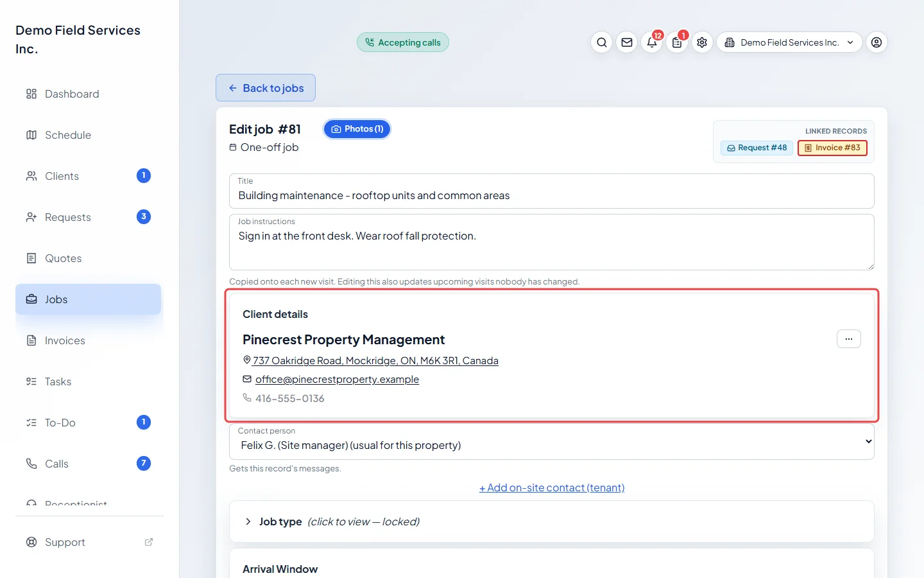Open the user profile avatar icon
The height and width of the screenshot is (578, 924).
coord(877,42)
